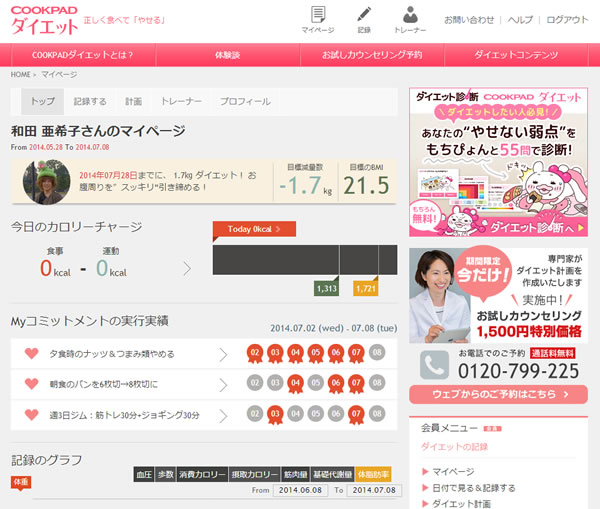Image resolution: width=600 pixels, height=509 pixels.
Task: Expand chevron on 週3日ジム commitment row
Action: (x=224, y=412)
